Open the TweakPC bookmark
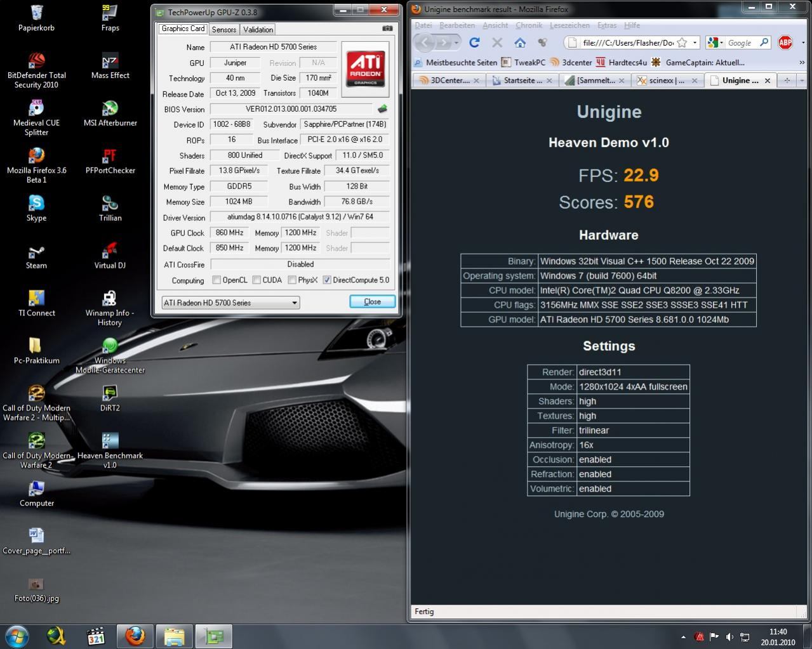 click(x=523, y=62)
